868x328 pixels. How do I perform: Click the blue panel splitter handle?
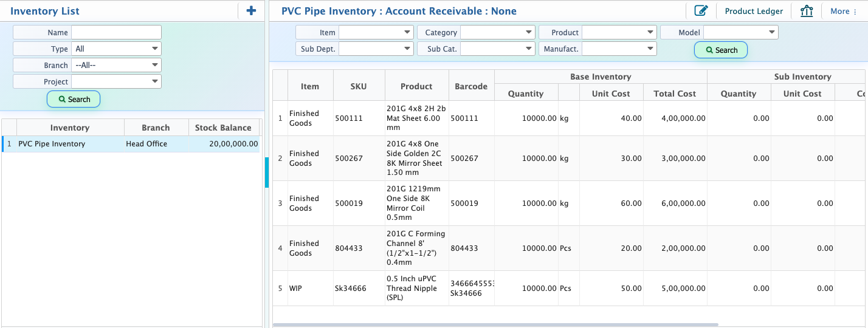tap(267, 173)
